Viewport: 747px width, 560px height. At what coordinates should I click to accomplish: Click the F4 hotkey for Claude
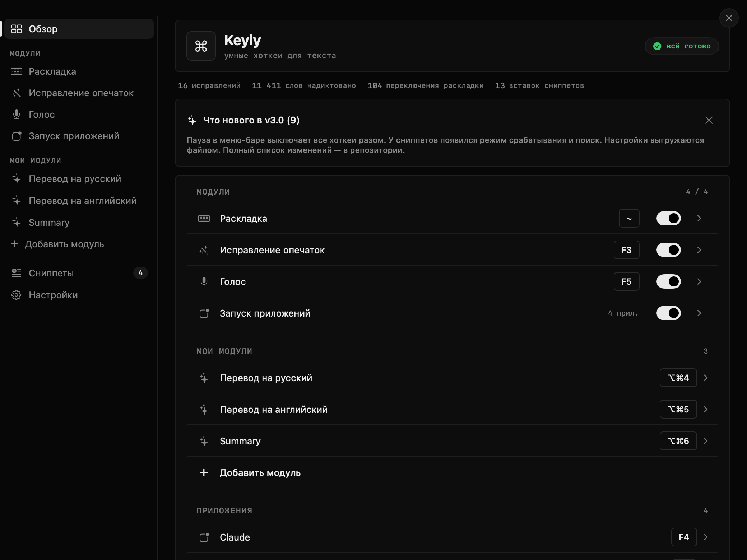coord(684,537)
